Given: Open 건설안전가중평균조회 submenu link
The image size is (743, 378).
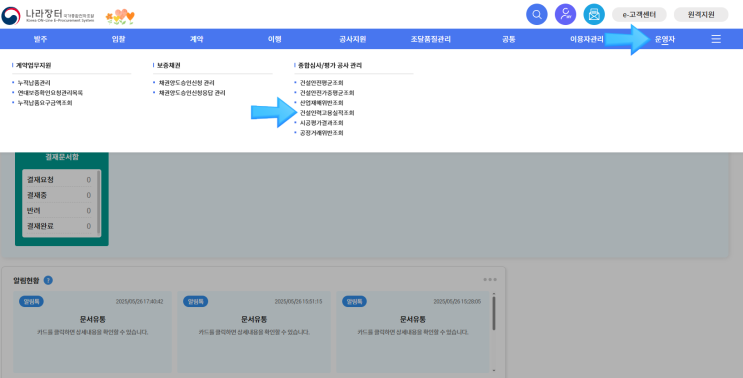Looking at the screenshot, I should coord(327,92).
